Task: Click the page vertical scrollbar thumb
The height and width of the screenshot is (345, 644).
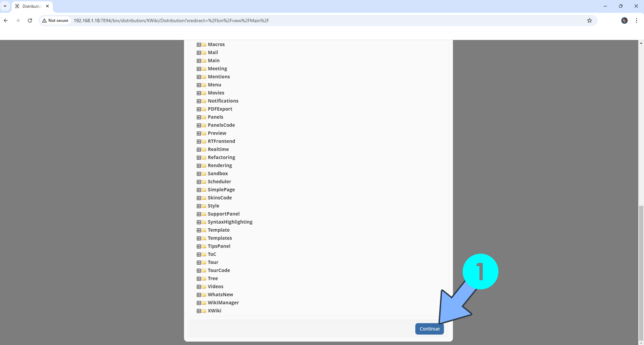Action: 641,272
